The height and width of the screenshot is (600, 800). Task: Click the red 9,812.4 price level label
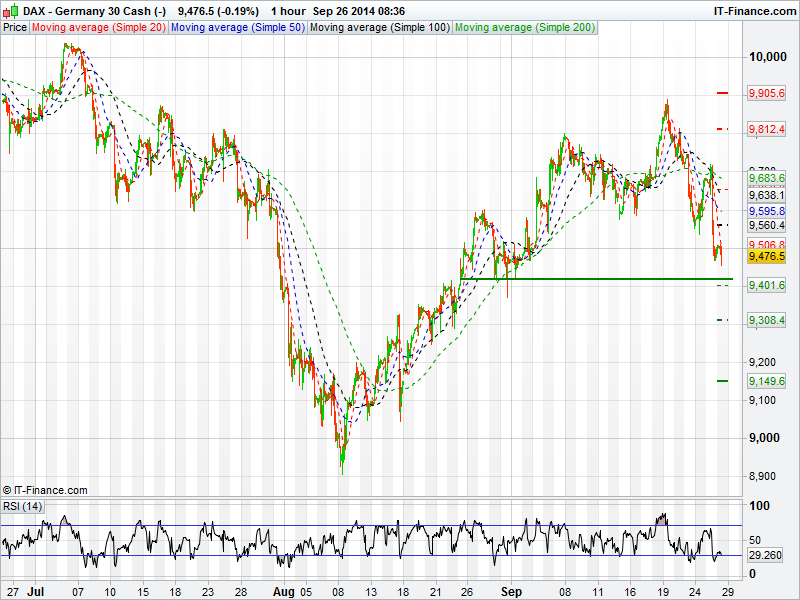pos(766,130)
